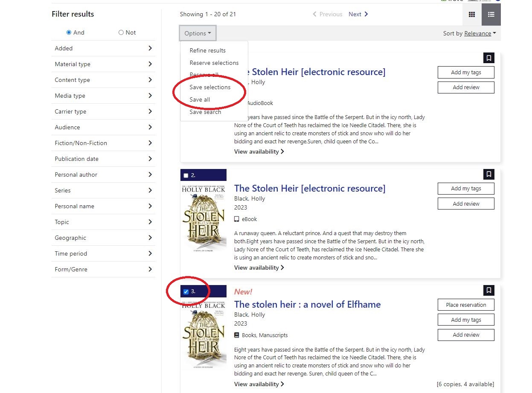The width and height of the screenshot is (532, 393).
Task: Bookmark the first Stolen Heir audiobook result
Action: point(489,58)
